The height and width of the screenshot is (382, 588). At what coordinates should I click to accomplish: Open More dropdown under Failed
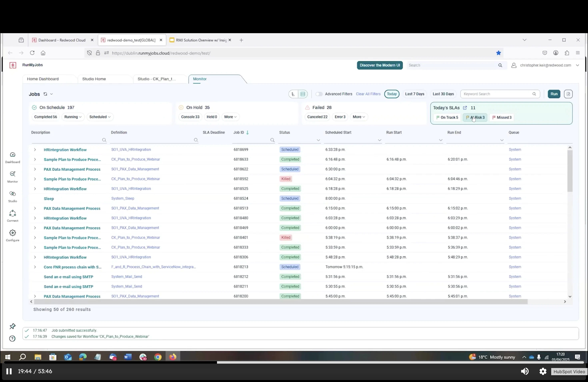[x=359, y=117]
